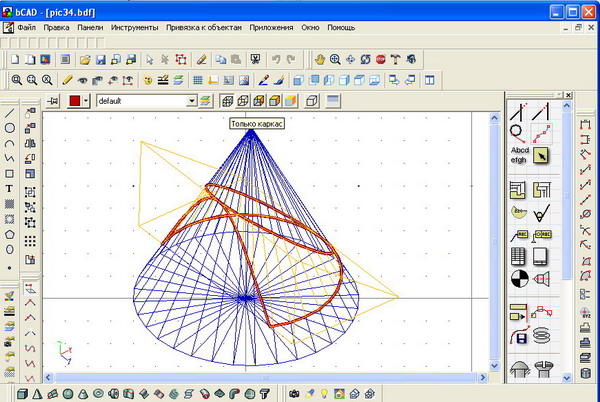Click the drawing area vertical scrollbar
The width and height of the screenshot is (600, 402).
point(495,240)
